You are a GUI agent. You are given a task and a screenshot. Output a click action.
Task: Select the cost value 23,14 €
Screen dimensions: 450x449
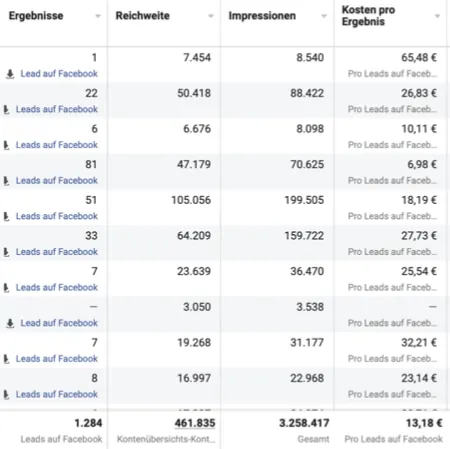click(x=419, y=378)
